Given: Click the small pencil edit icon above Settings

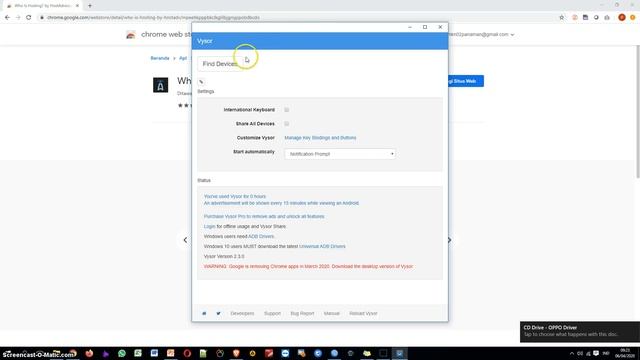Looking at the screenshot, I should [x=201, y=82].
